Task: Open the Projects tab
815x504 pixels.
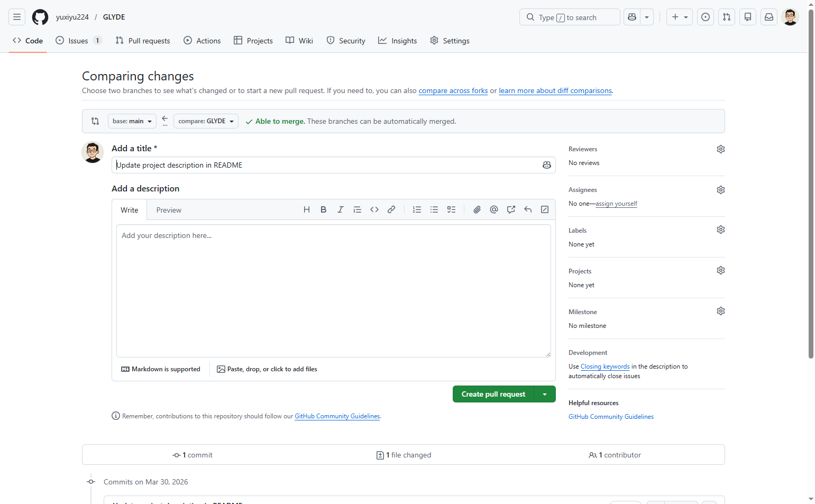Action: click(x=253, y=41)
